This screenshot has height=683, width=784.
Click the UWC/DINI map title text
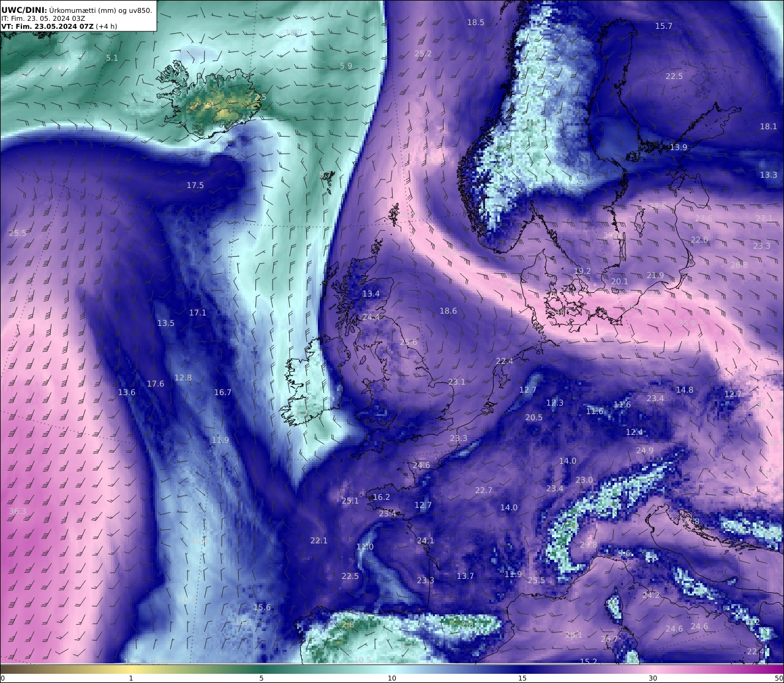(77, 10)
